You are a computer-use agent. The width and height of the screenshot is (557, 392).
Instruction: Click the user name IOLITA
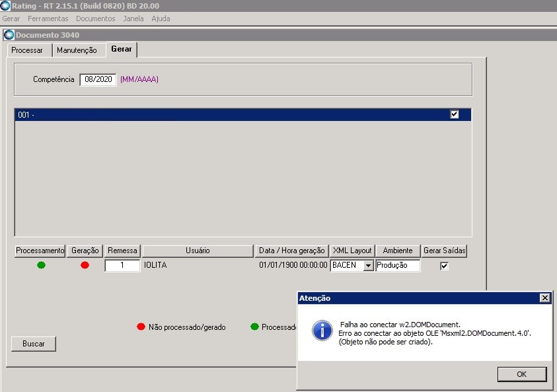click(155, 265)
